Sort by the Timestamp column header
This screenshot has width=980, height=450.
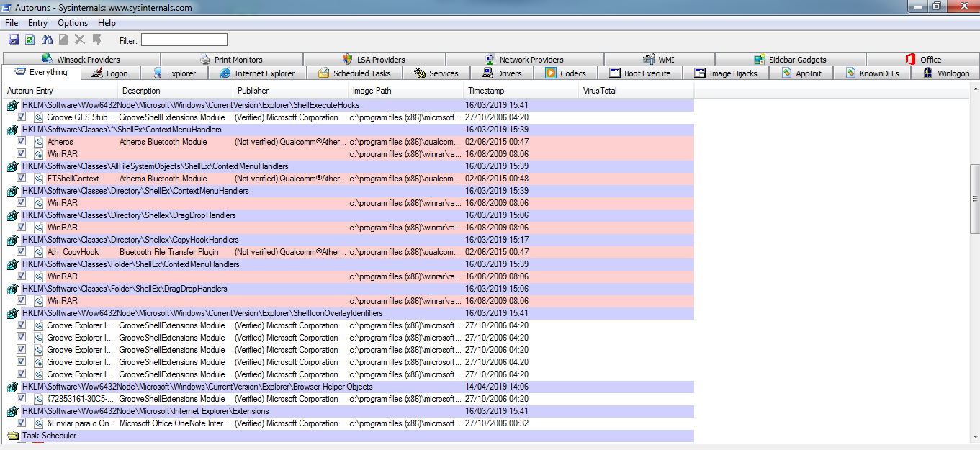point(486,91)
